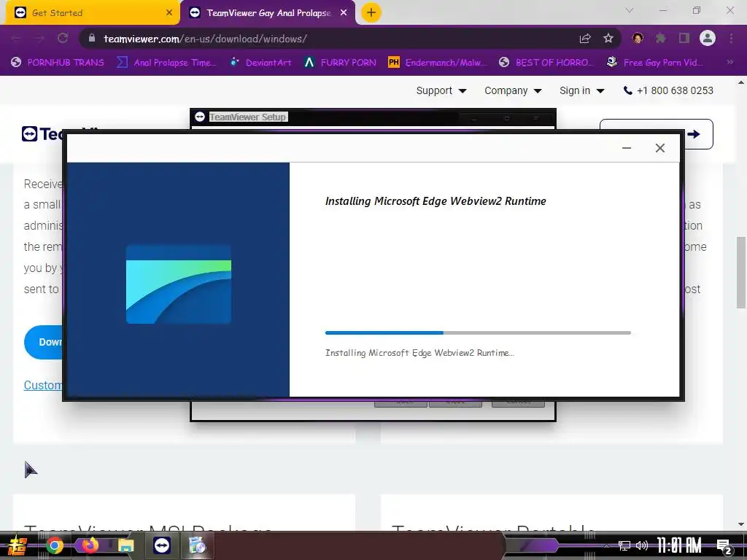
Task: Open the network icon in the system tray
Action: [624, 545]
